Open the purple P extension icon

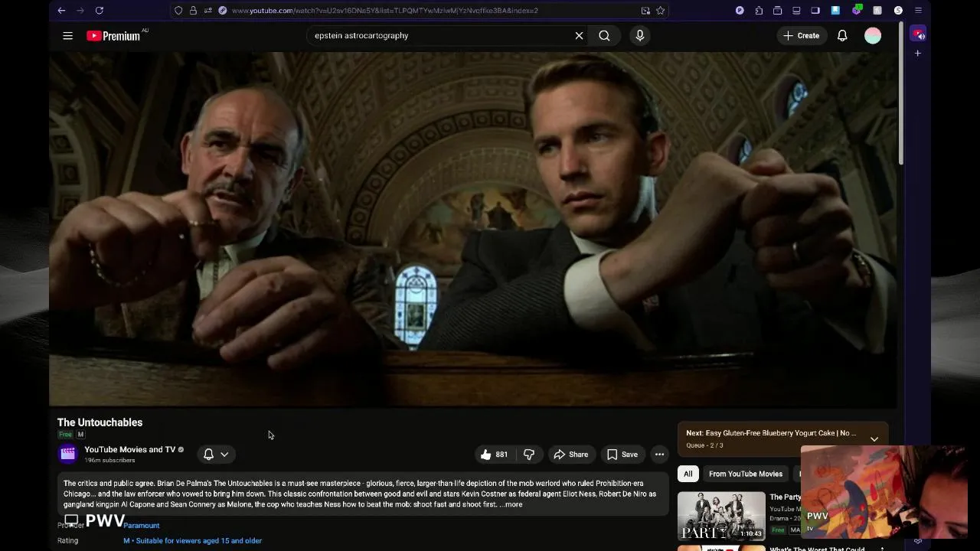click(x=740, y=10)
